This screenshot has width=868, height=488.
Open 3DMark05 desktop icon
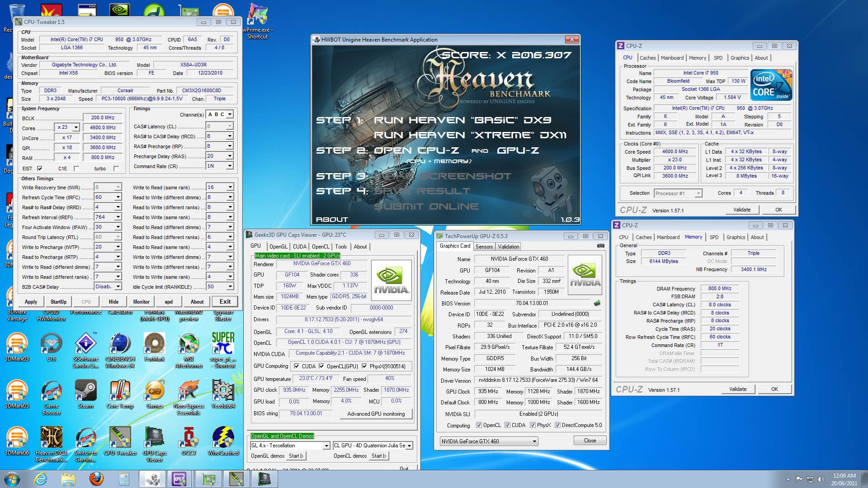click(x=17, y=394)
